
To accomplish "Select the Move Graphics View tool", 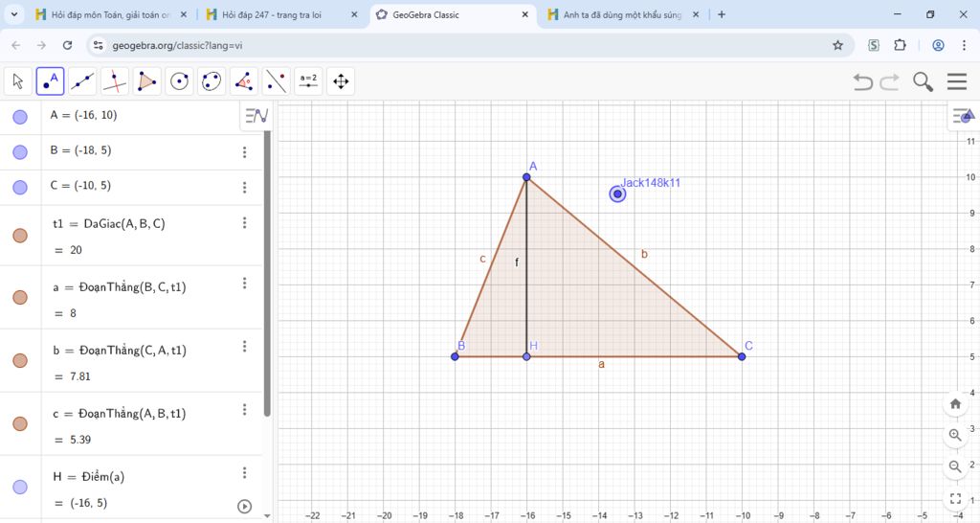I will pyautogui.click(x=340, y=81).
